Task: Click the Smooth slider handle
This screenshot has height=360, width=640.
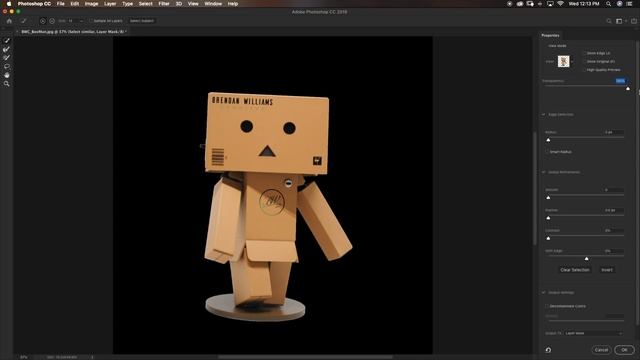Action: 548,197
